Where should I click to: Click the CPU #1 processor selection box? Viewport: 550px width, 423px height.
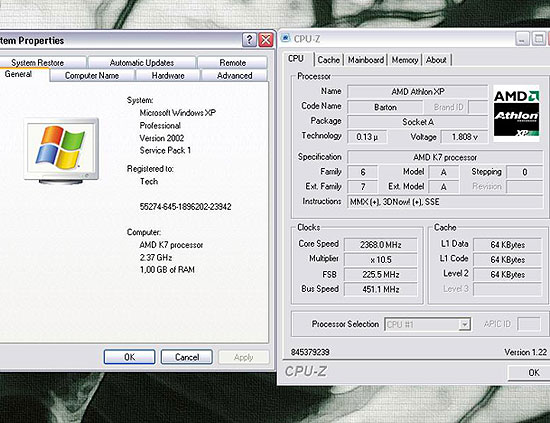click(427, 324)
